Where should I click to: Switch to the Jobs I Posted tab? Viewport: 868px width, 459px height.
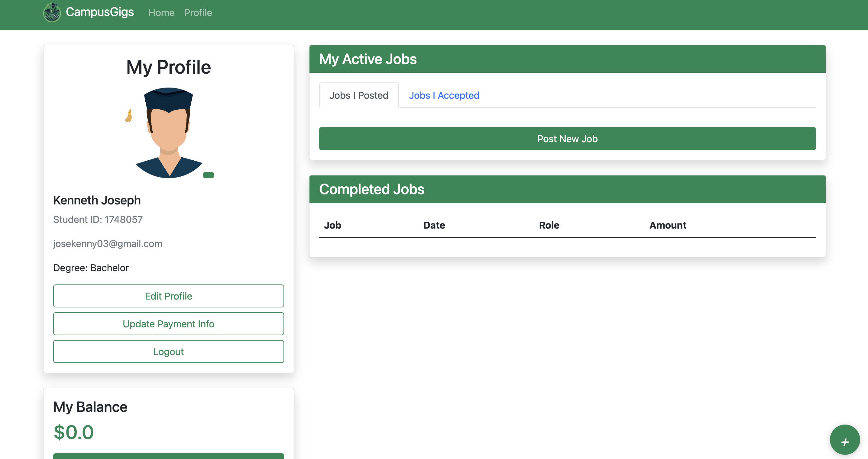pyautogui.click(x=358, y=95)
